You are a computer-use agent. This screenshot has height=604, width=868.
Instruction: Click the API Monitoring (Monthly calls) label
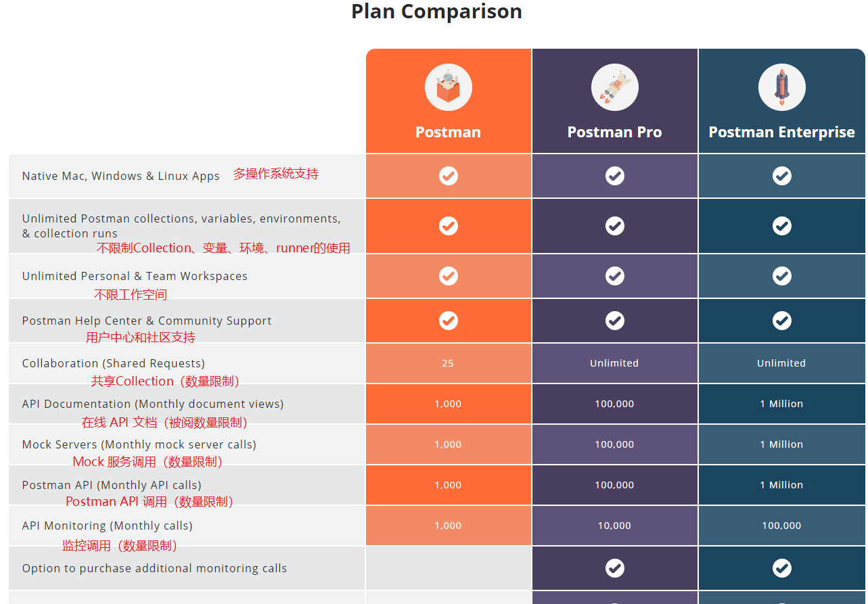108,526
